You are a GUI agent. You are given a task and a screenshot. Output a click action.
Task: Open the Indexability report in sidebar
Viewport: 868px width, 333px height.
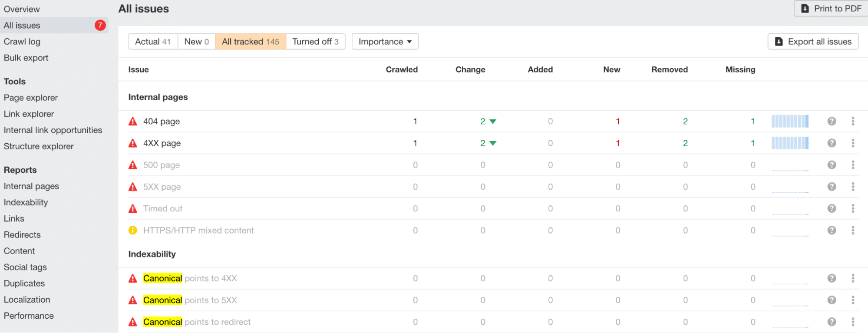[26, 202]
